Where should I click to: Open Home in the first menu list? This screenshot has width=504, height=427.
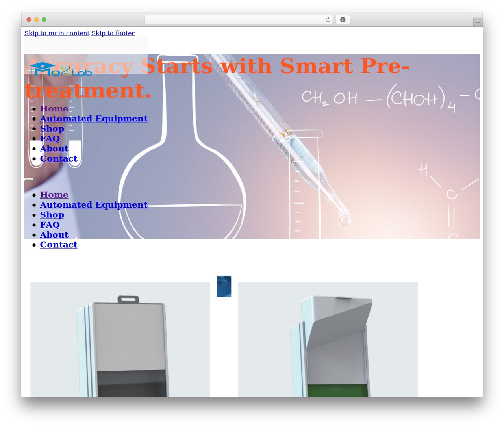pyautogui.click(x=54, y=108)
